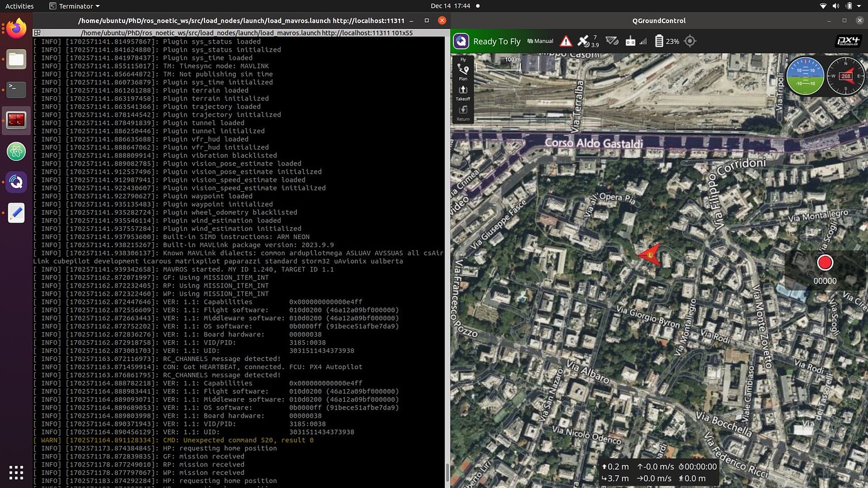This screenshot has height=488, width=868.
Task: Open the GPS satellite count indicator
Action: click(x=588, y=41)
